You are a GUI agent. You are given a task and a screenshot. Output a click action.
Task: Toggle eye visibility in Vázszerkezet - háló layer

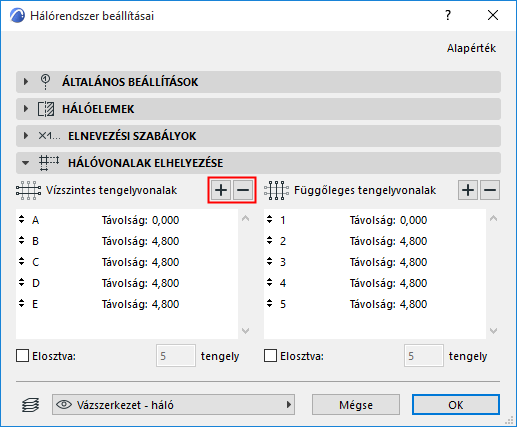[x=64, y=405]
